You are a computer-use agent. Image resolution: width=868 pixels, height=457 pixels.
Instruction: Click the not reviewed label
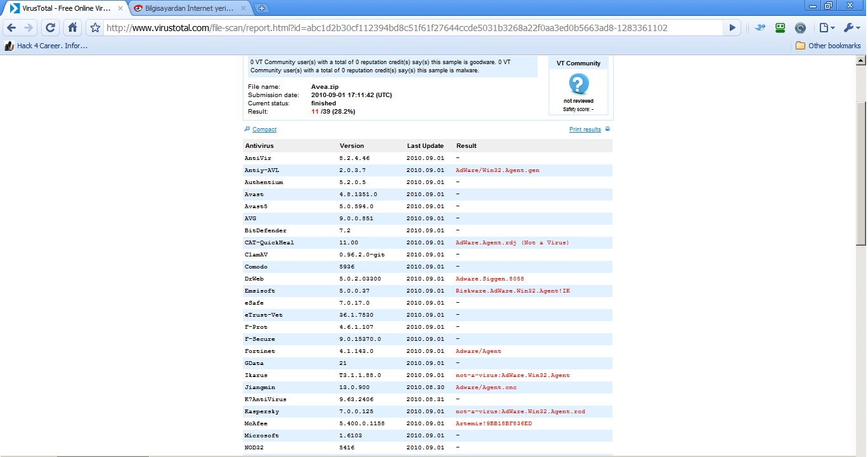pos(579,101)
